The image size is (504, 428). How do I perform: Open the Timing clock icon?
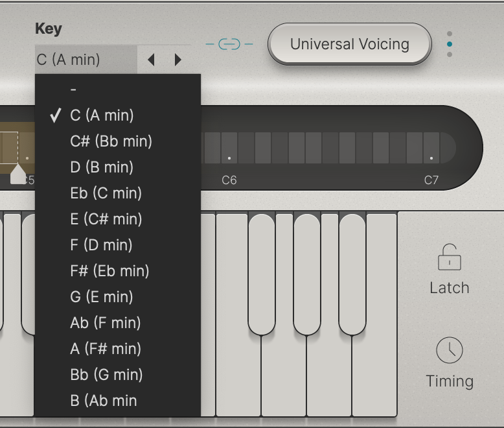pyautogui.click(x=449, y=350)
